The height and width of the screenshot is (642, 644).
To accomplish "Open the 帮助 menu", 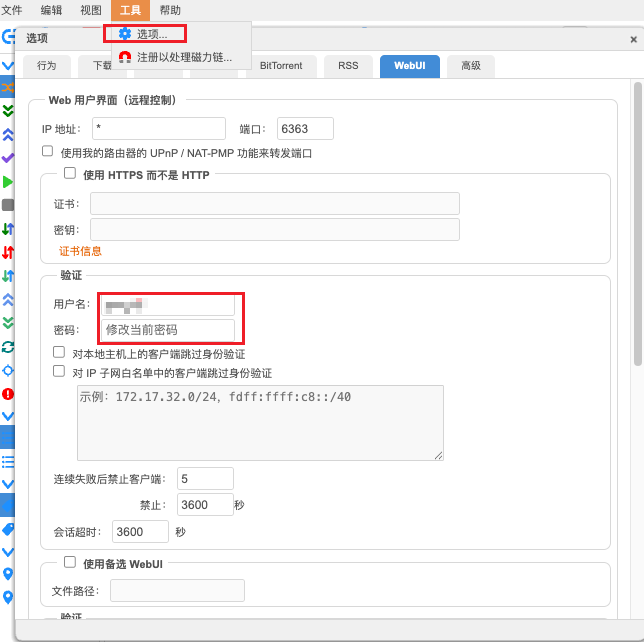I will (170, 10).
